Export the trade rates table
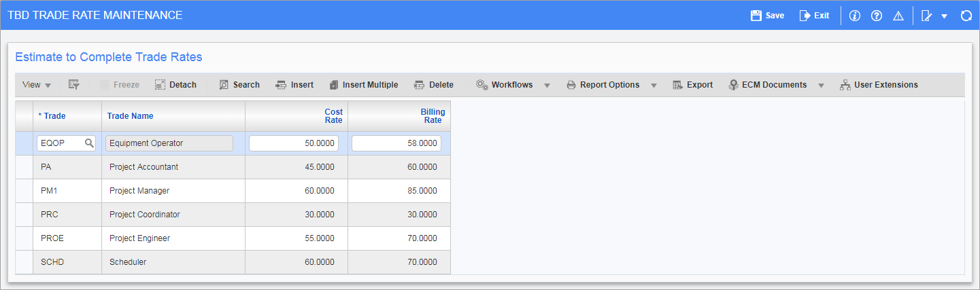The width and height of the screenshot is (980, 290). click(x=692, y=85)
